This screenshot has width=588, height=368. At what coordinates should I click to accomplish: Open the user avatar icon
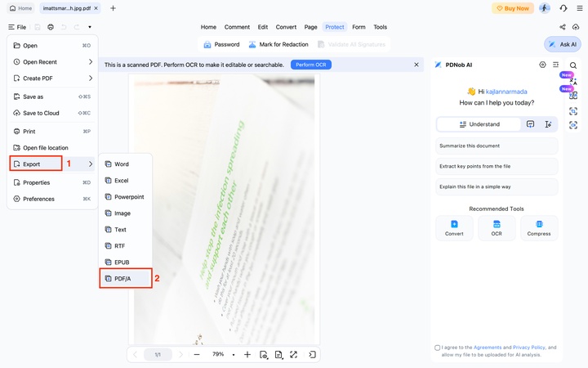[x=545, y=8]
